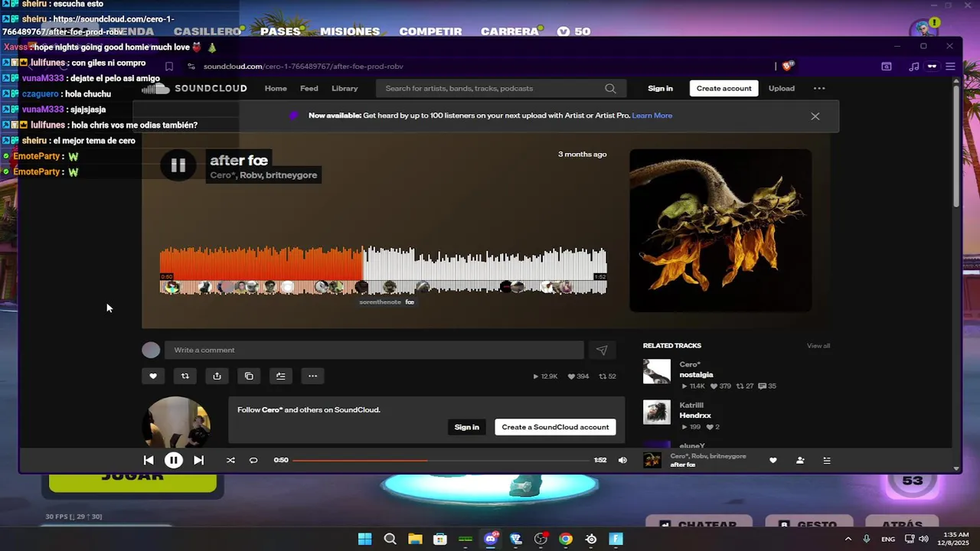Image resolution: width=980 pixels, height=551 pixels.
Task: Open artists Cero*, Robv, britneygore link
Action: 263,175
